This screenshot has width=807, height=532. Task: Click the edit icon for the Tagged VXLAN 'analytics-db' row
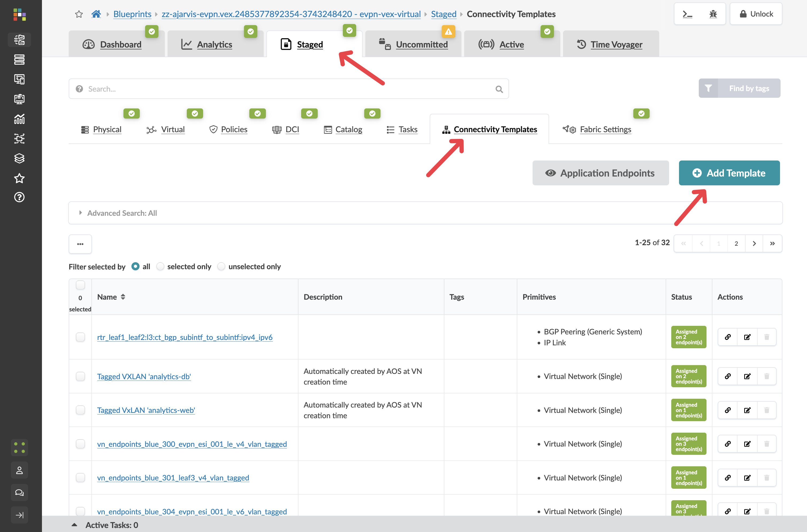click(x=747, y=376)
